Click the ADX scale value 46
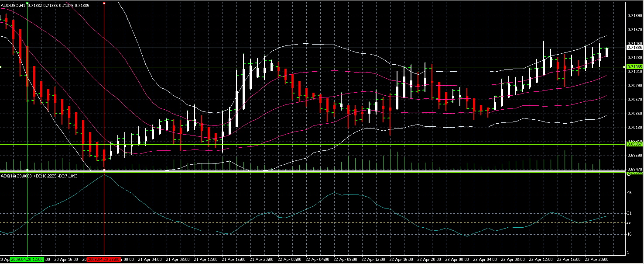This screenshot has height=264, width=644. coord(630,193)
